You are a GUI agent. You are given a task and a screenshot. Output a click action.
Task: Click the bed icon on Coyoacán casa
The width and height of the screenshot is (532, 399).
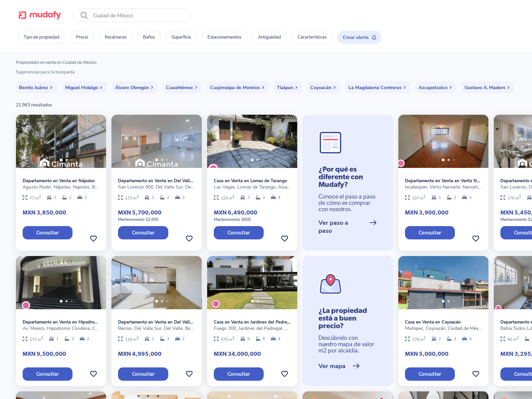tap(465, 339)
